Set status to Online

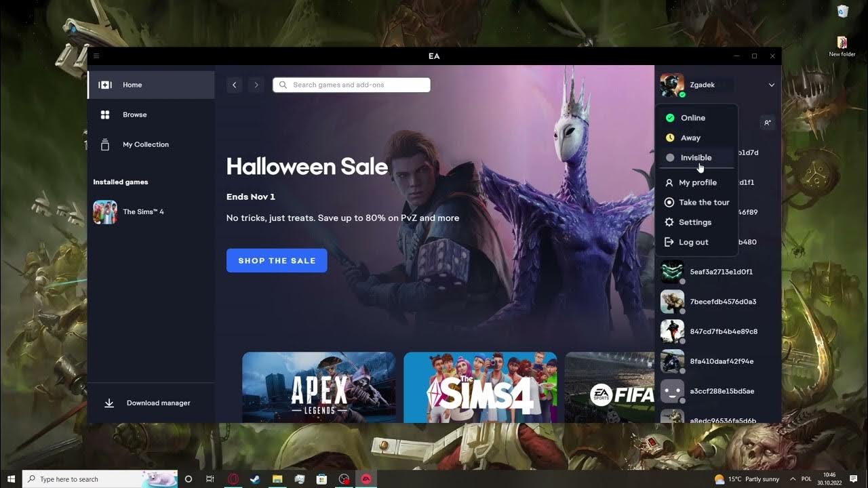696,118
